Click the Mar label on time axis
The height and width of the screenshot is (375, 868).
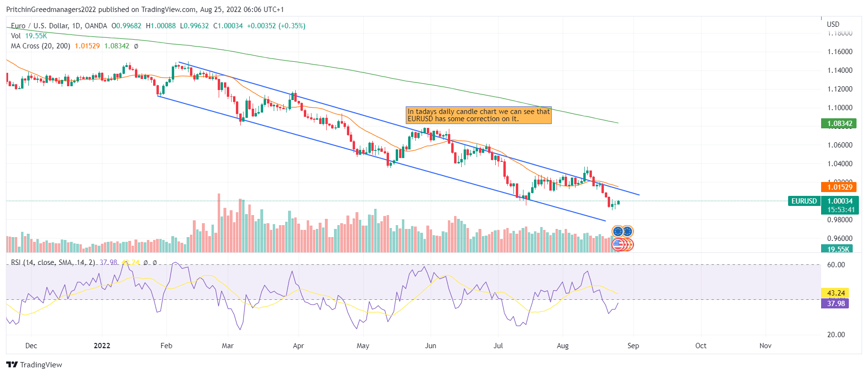[228, 346]
